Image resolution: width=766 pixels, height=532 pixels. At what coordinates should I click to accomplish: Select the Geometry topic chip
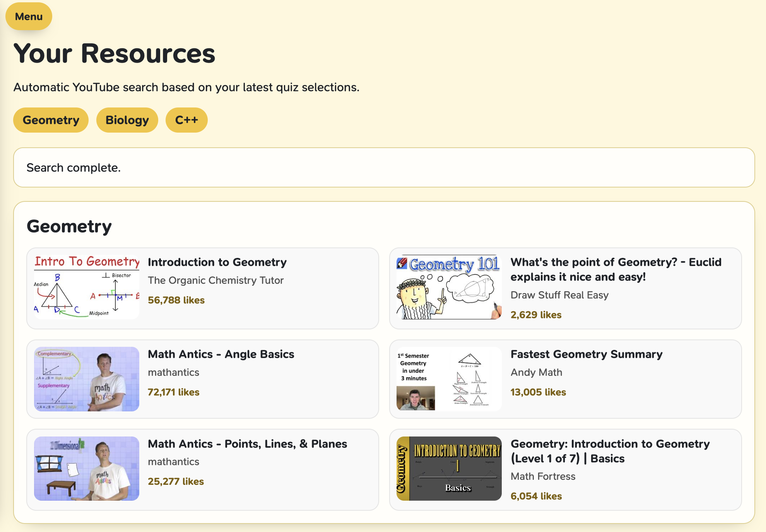(51, 120)
